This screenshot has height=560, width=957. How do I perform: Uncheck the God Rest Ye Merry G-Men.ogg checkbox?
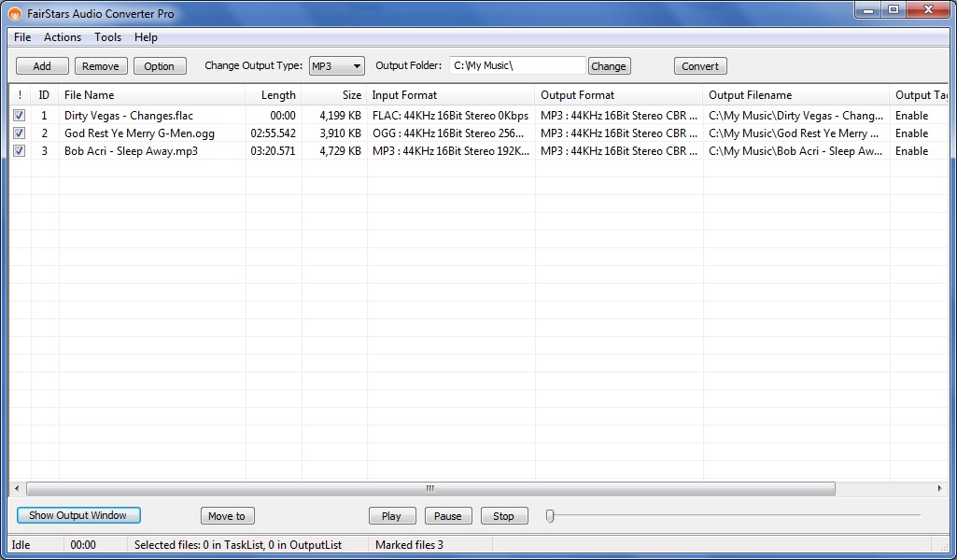(19, 133)
